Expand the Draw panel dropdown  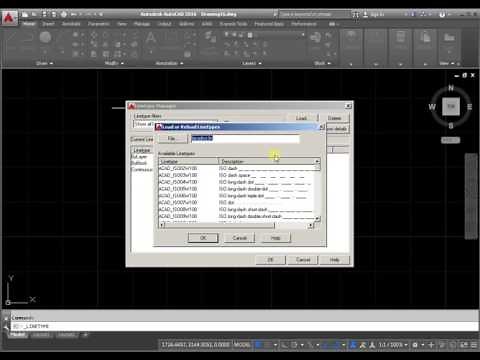click(x=44, y=63)
